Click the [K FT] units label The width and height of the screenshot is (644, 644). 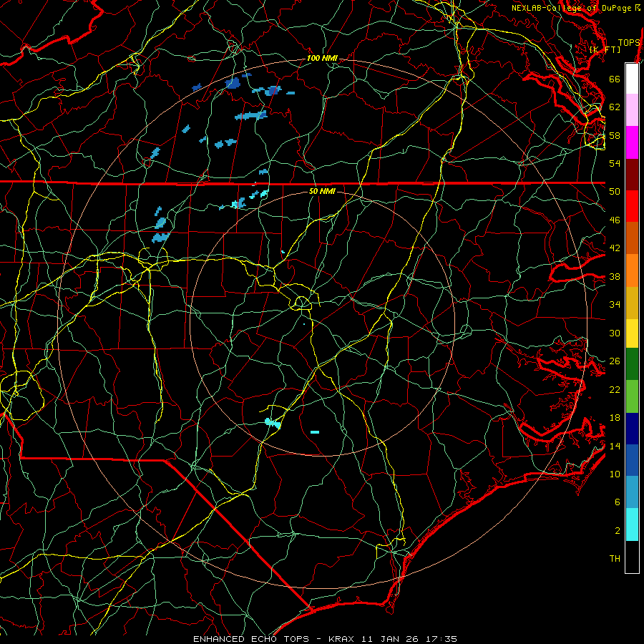(605, 49)
